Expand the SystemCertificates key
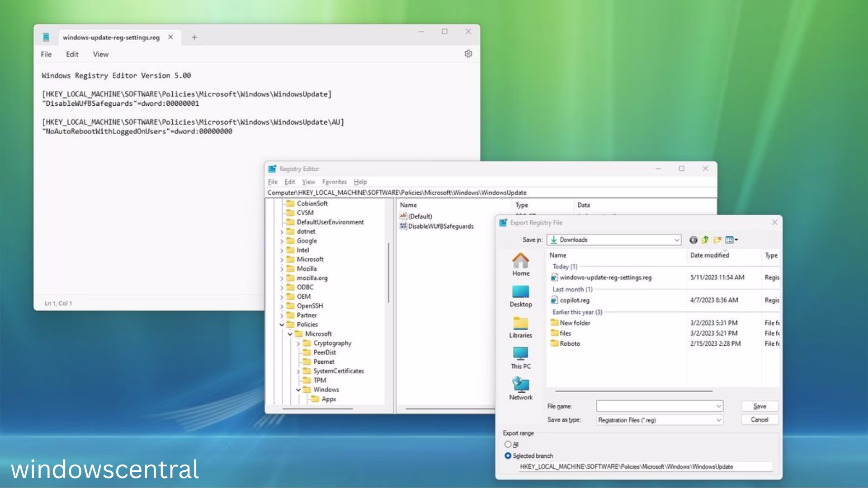Screen dimensions: 868x488 point(298,371)
